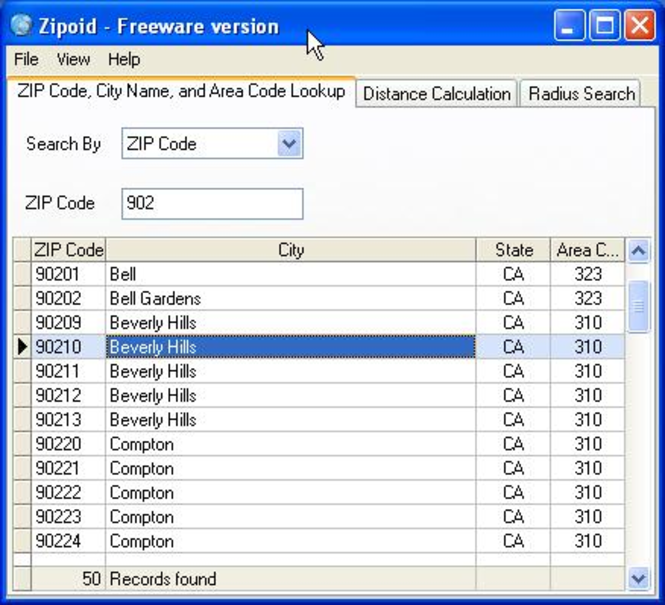665x605 pixels.
Task: Sort by the ZIP Code column header
Action: [x=68, y=250]
